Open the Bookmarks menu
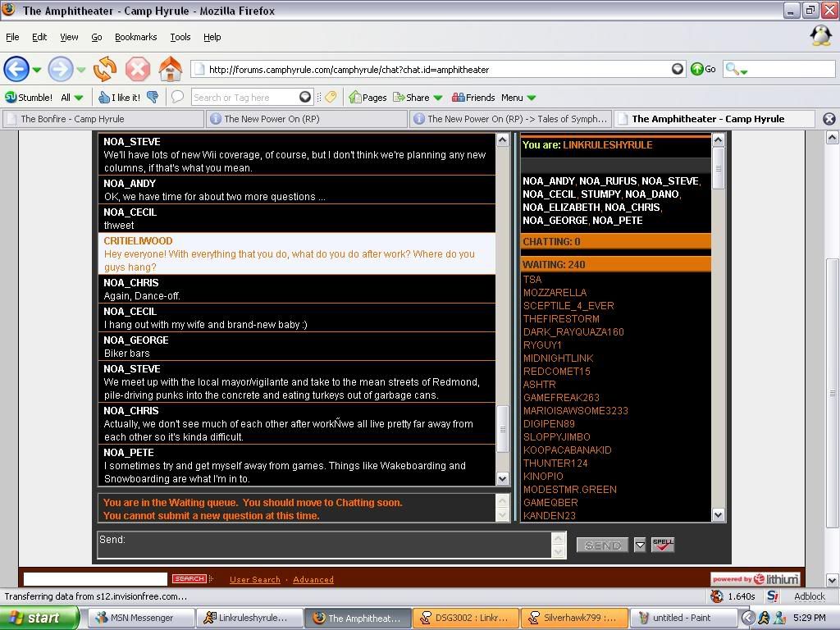Screen dimensions: 840x630 135,37
